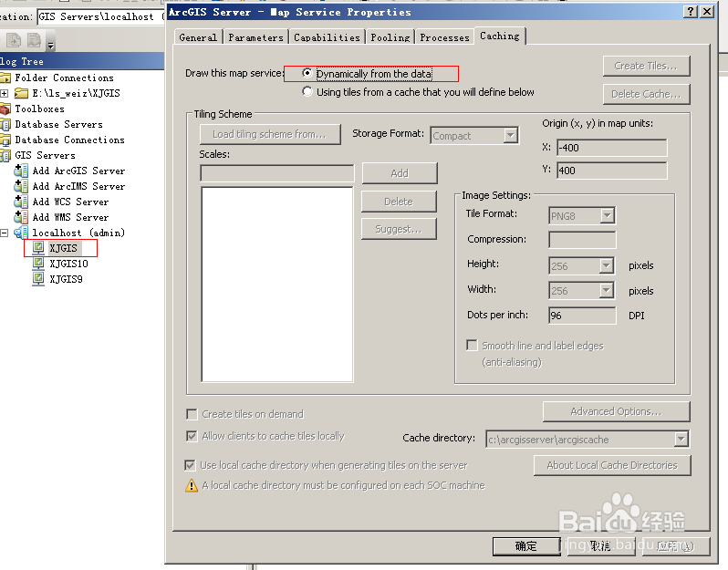Click the XJGIS10 map service icon
This screenshot has height=570, width=728.
coord(38,264)
